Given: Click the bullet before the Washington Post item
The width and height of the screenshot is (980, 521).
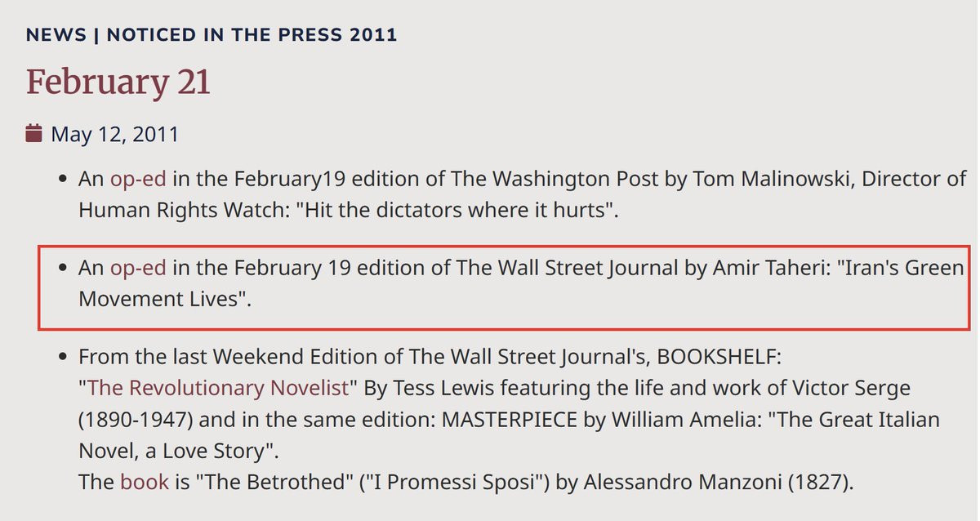Looking at the screenshot, I should pos(63,179).
